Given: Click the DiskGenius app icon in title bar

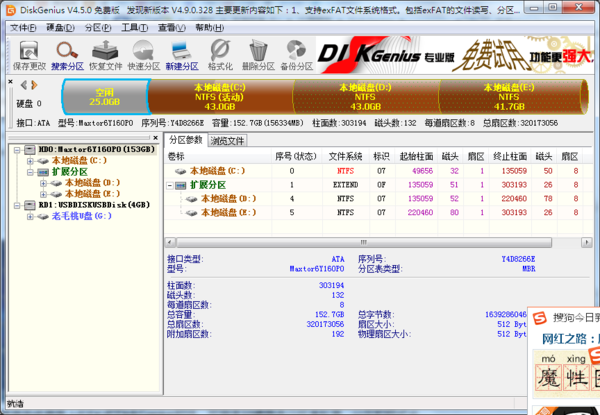Looking at the screenshot, I should (x=11, y=10).
